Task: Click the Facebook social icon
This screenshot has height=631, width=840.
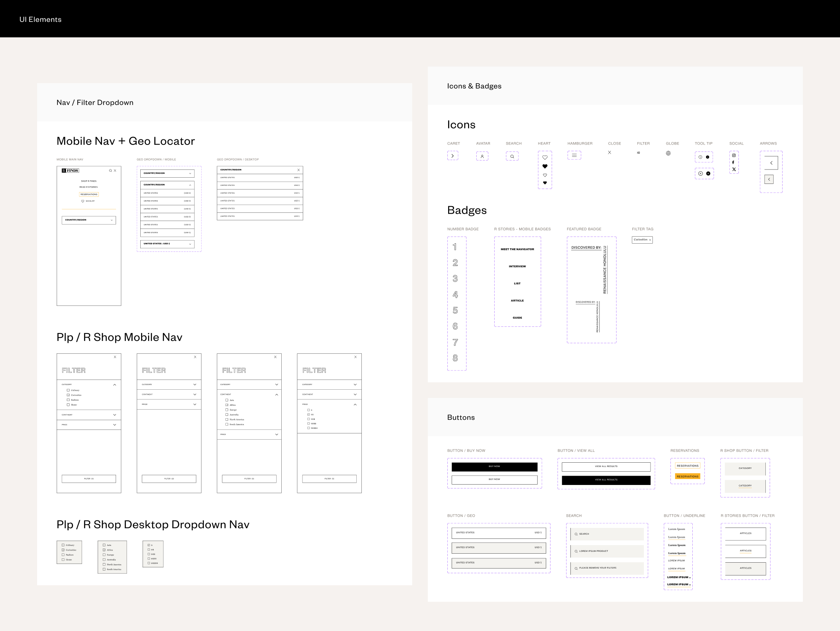Action: pyautogui.click(x=733, y=162)
